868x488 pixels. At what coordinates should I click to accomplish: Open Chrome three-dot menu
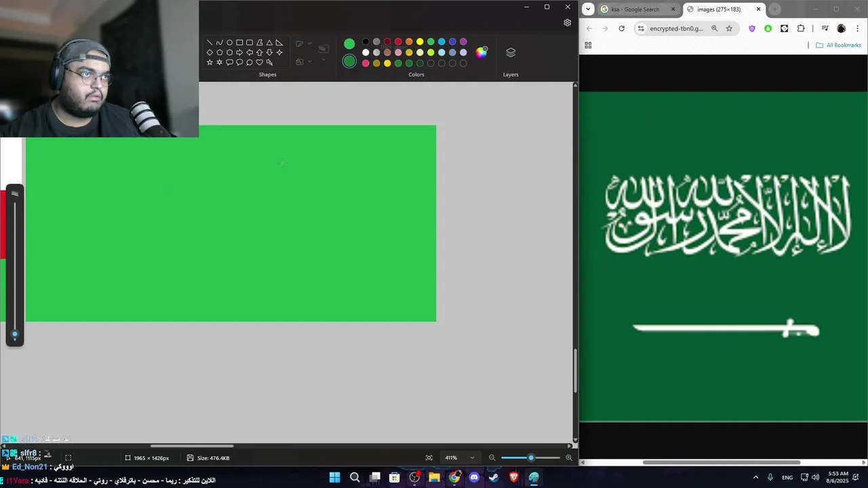click(858, 28)
